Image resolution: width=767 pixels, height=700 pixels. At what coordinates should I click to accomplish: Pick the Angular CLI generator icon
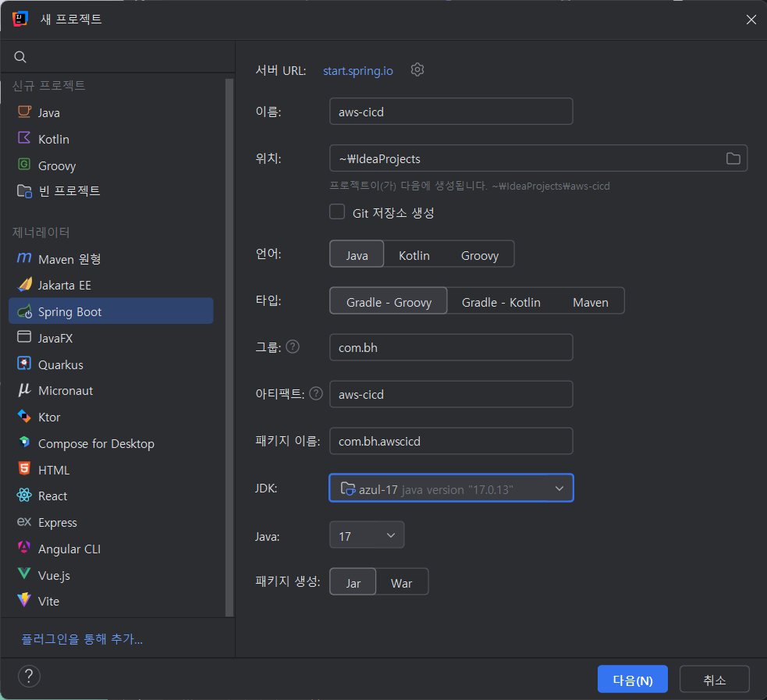click(x=24, y=548)
